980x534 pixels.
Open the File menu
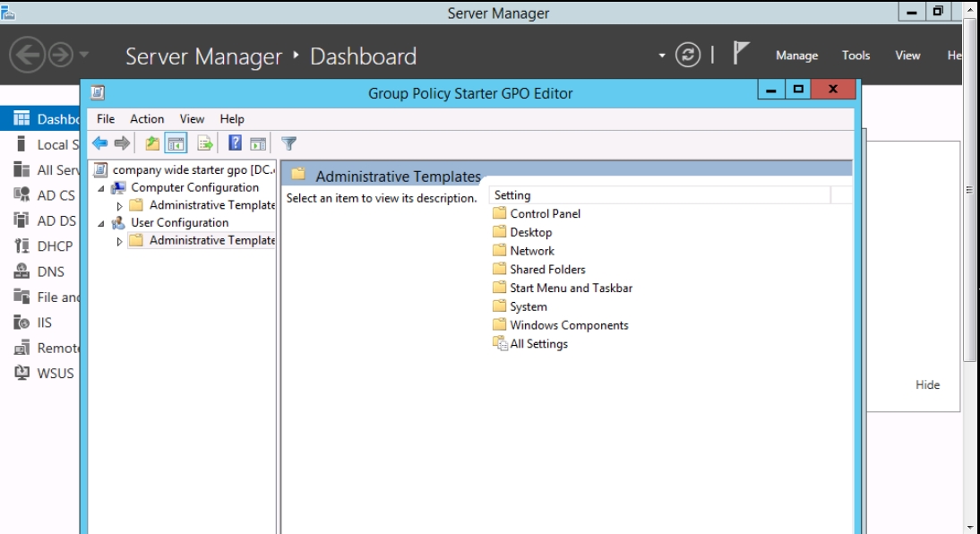[x=106, y=119]
